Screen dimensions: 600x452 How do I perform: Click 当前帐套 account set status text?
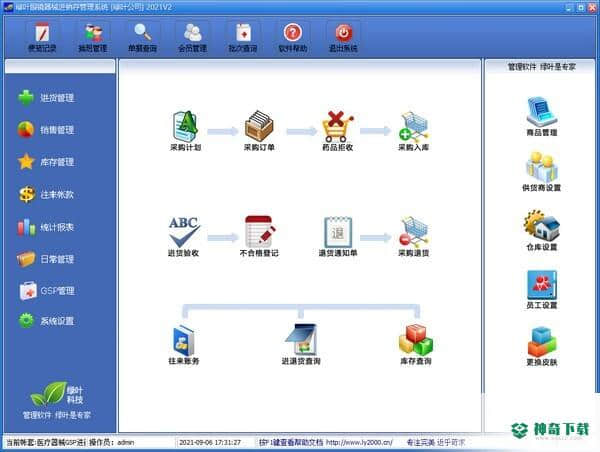pos(46,442)
